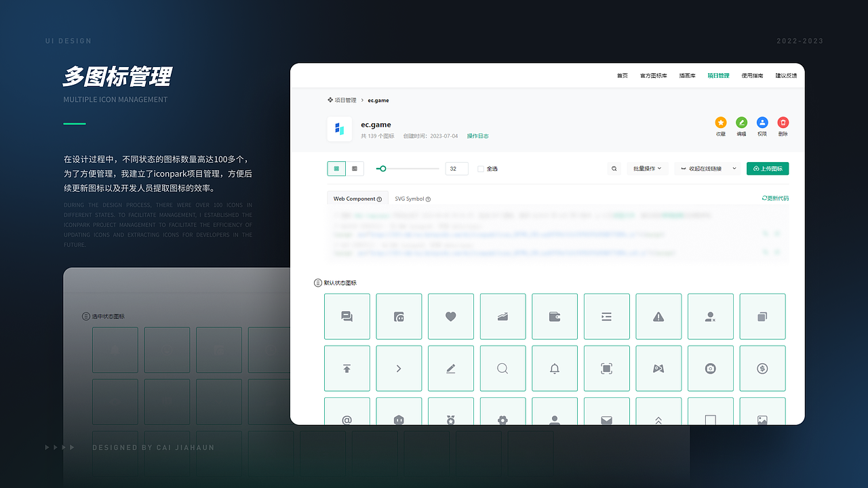
Task: Switch to the SVG Symbol tab
Action: [409, 199]
